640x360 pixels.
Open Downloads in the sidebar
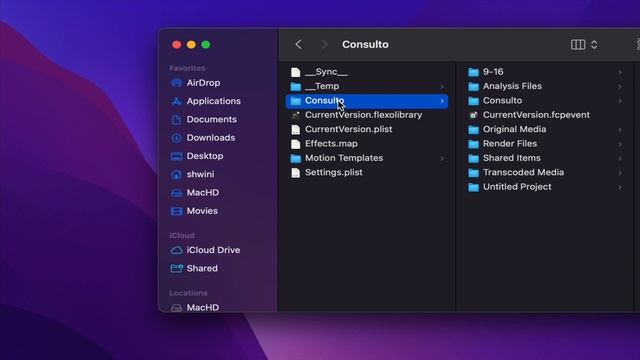[x=203, y=138]
